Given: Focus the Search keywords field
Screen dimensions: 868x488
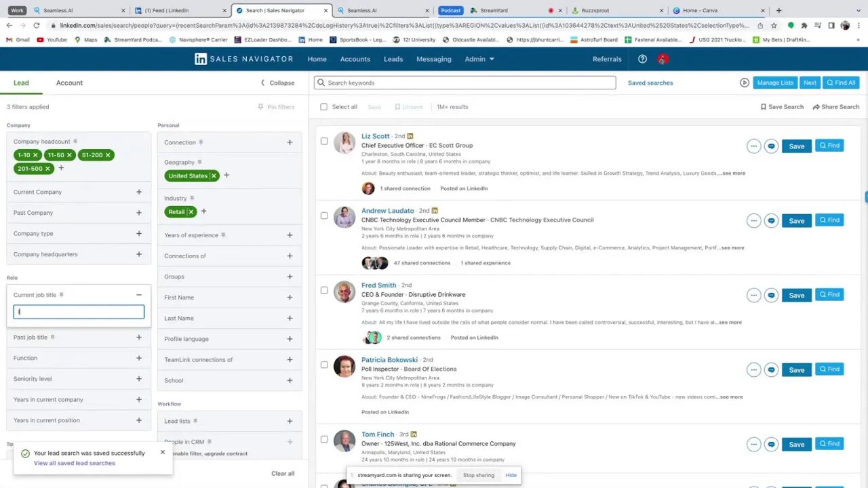Looking at the screenshot, I should point(465,83).
